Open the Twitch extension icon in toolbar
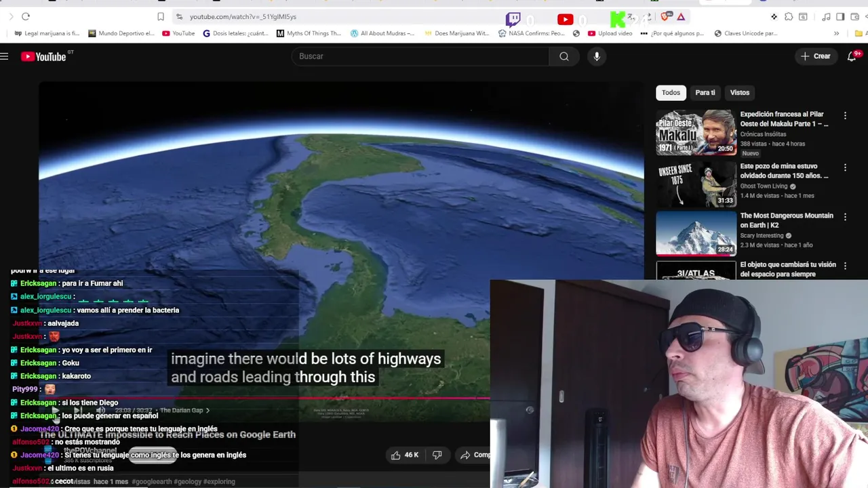868x488 pixels. tap(513, 19)
